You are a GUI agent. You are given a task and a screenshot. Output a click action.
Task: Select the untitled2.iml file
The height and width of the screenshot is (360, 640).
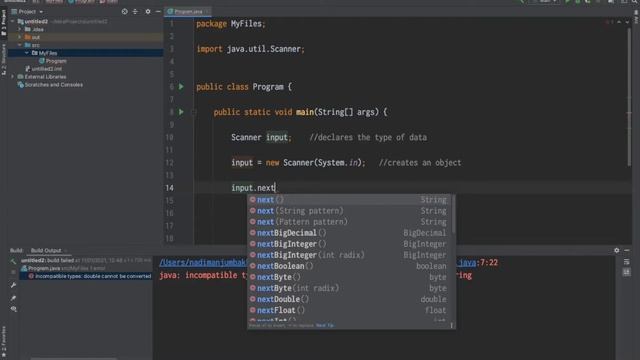point(43,69)
